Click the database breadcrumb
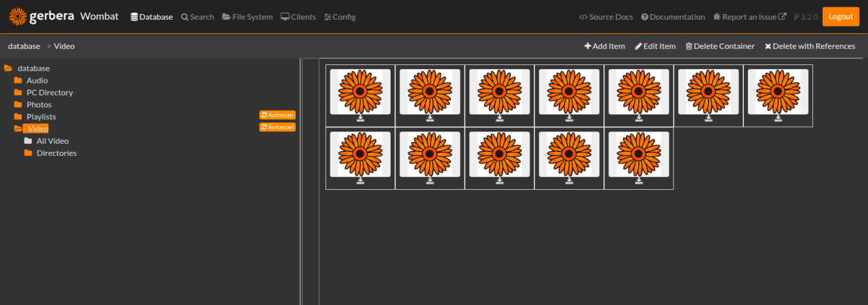The image size is (868, 305). point(24,46)
